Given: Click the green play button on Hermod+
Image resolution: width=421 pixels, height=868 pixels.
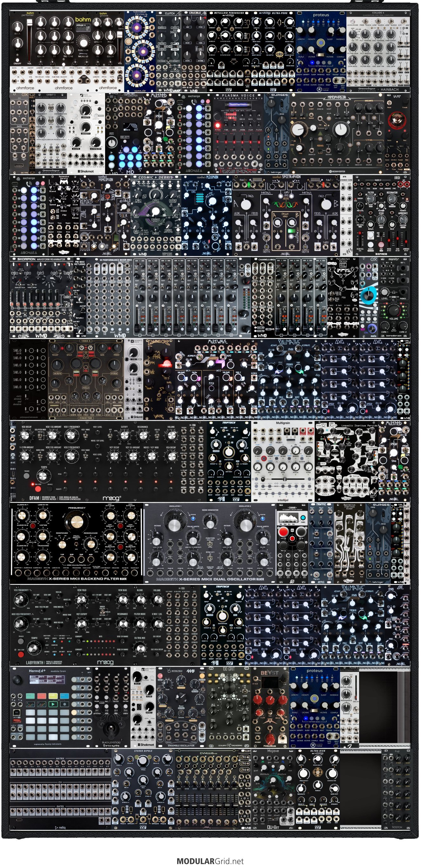Looking at the screenshot, I should [x=53, y=704].
